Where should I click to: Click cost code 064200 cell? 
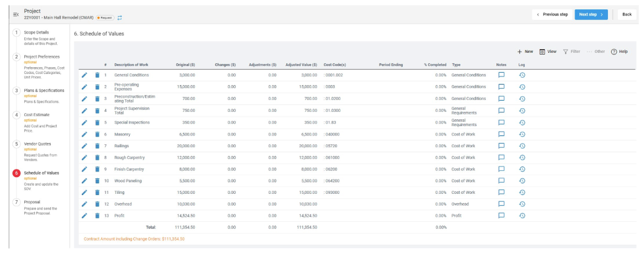coord(331,181)
